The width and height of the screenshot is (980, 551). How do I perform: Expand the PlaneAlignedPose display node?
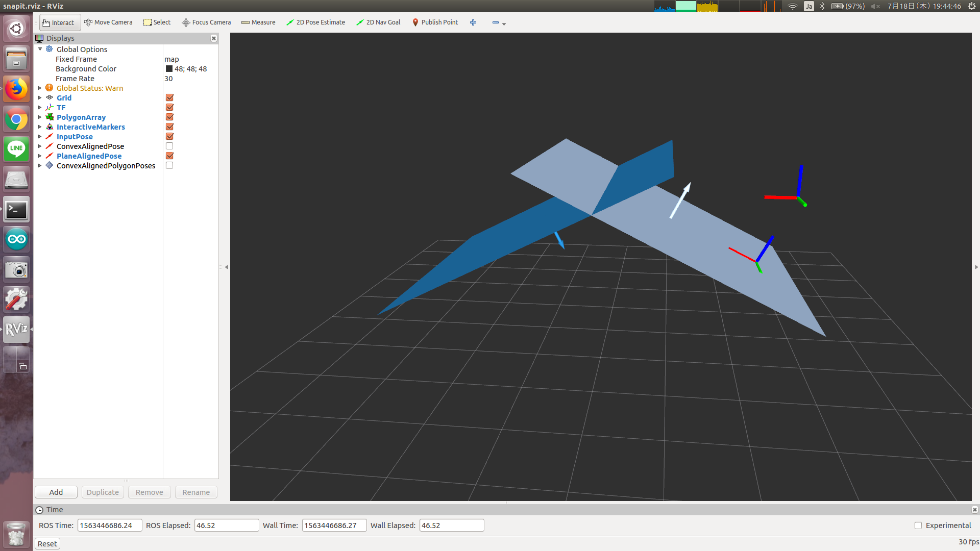[40, 156]
